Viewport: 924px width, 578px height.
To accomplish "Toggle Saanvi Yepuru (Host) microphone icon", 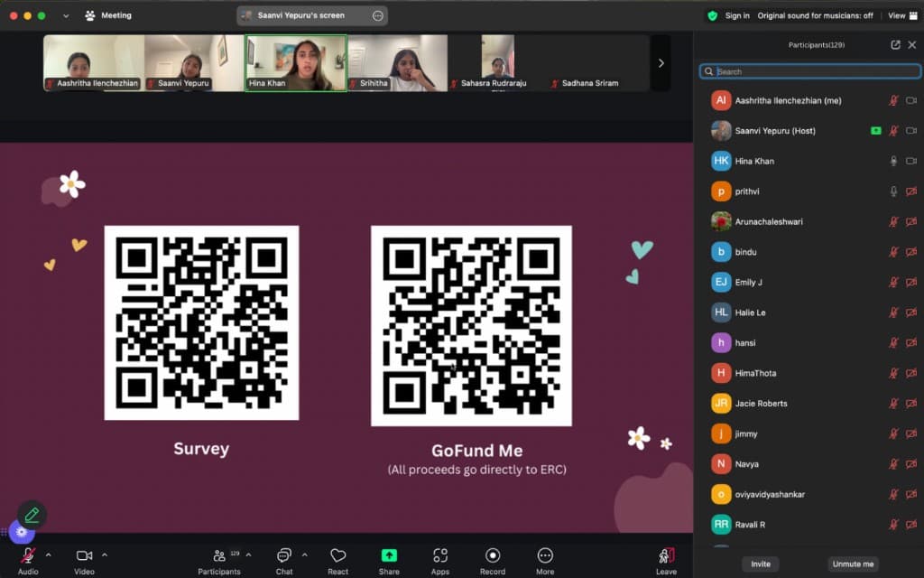I will point(893,131).
